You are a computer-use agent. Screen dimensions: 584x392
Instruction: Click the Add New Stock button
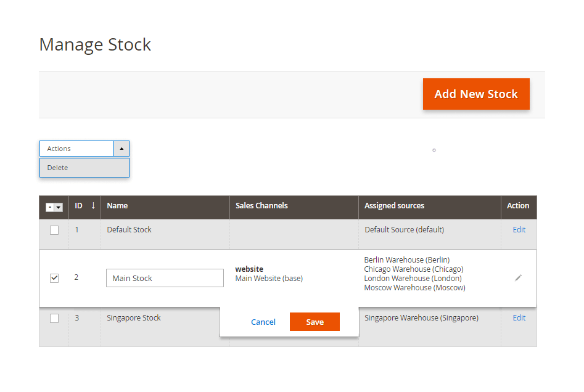(476, 94)
